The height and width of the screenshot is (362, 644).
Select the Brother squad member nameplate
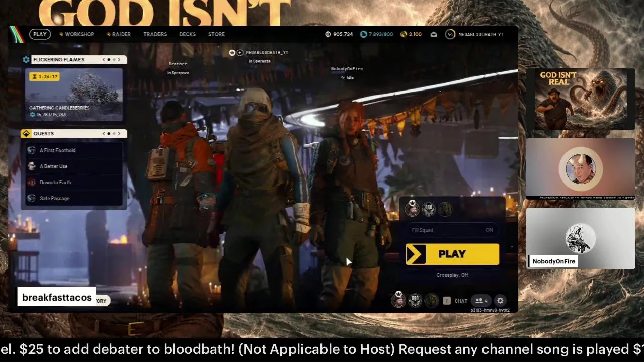[x=178, y=64]
